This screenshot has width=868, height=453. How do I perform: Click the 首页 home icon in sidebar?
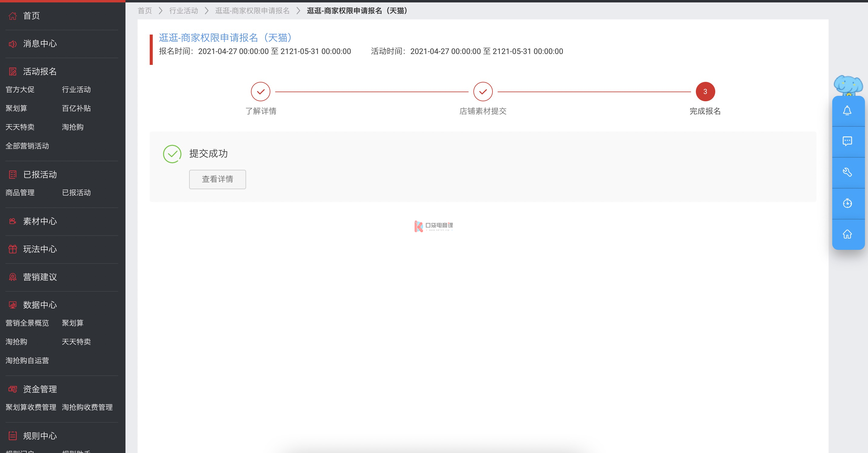tap(13, 16)
